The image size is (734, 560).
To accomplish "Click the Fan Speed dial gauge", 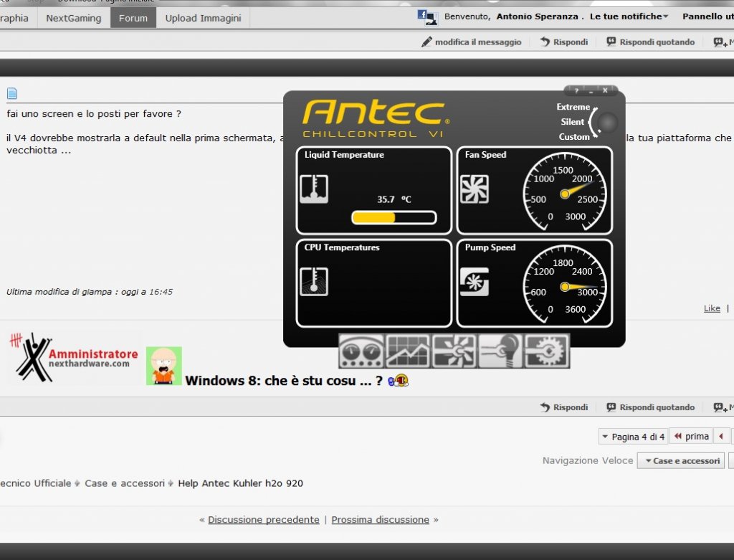I will click(565, 192).
